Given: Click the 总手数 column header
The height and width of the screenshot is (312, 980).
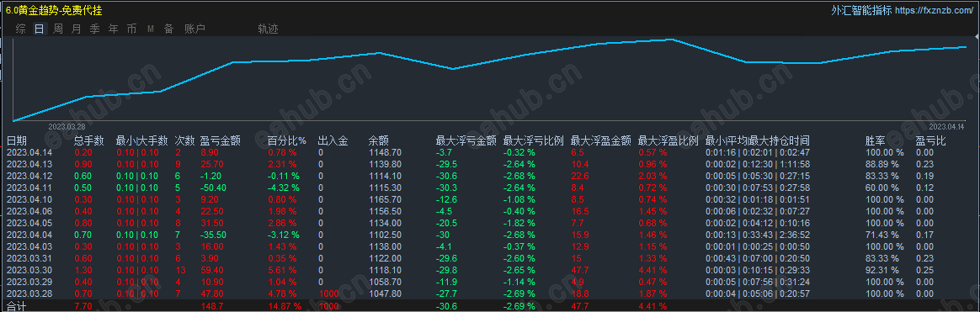Looking at the screenshot, I should pyautogui.click(x=89, y=141).
